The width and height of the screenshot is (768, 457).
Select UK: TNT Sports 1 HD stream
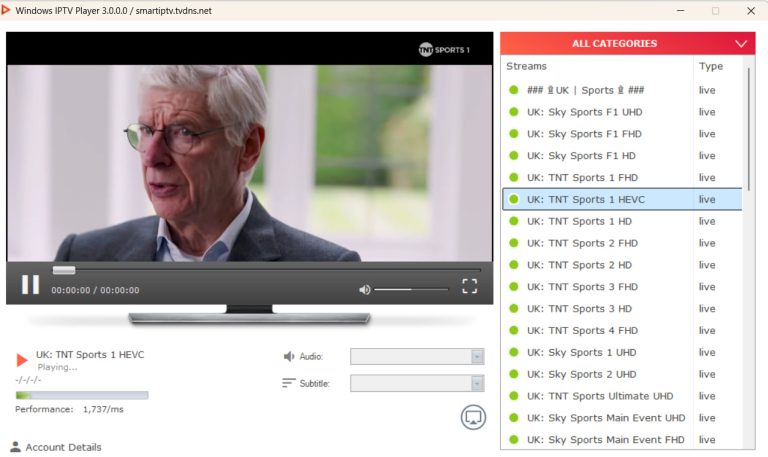click(x=622, y=221)
